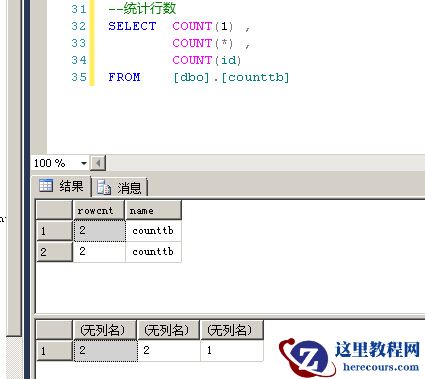Image resolution: width=425 pixels, height=379 pixels.
Task: Click the FROM keyword on line 35
Action: [x=124, y=77]
